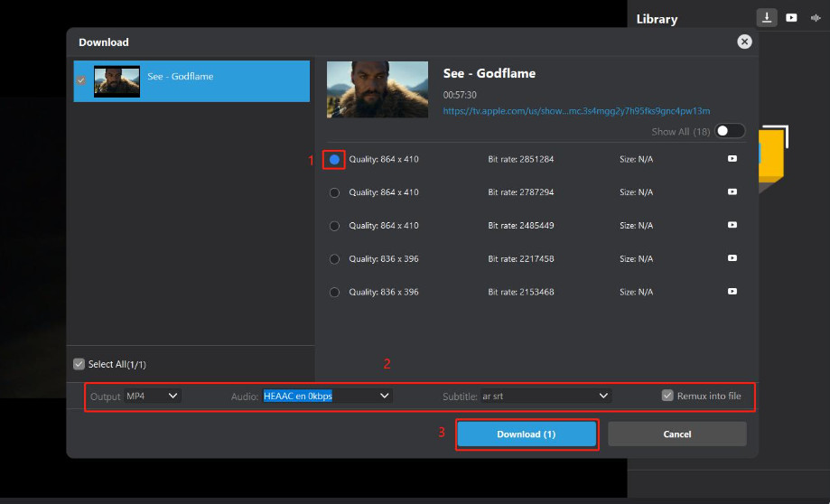
Task: Open the Subtitle ar srt dropdown
Action: pos(546,396)
